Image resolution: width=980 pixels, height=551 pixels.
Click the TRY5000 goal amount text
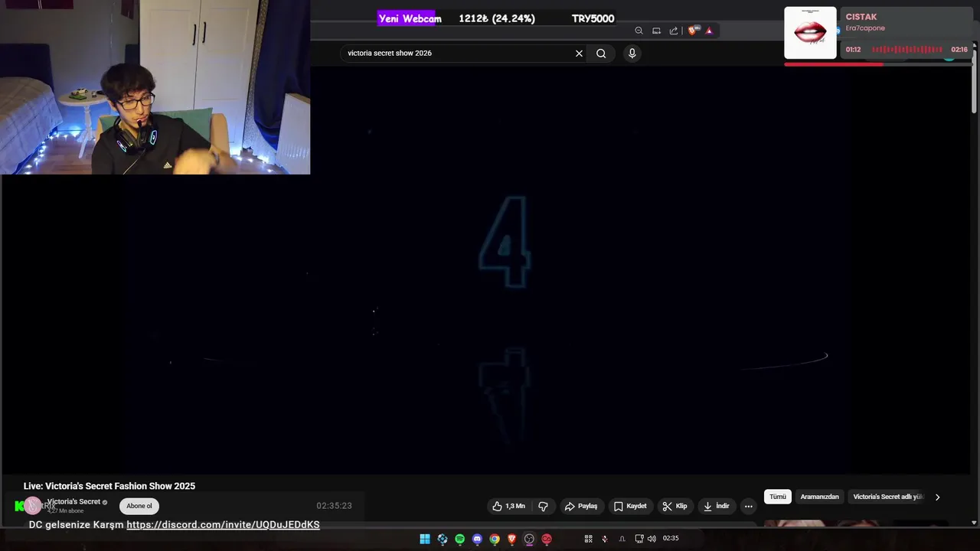(593, 18)
